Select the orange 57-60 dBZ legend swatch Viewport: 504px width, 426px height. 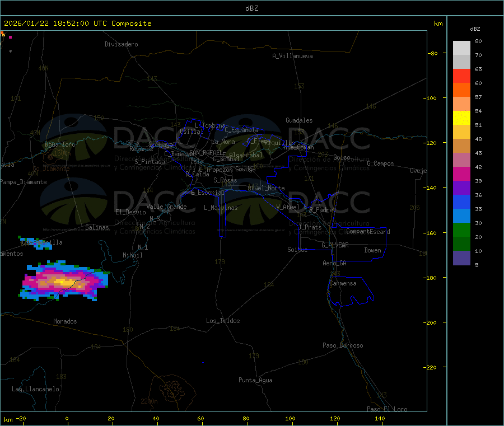pos(461,90)
